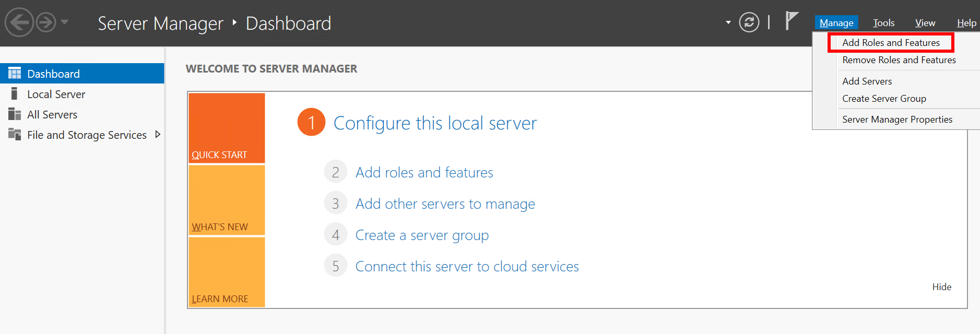Click File and Storage Services icon

15,134
